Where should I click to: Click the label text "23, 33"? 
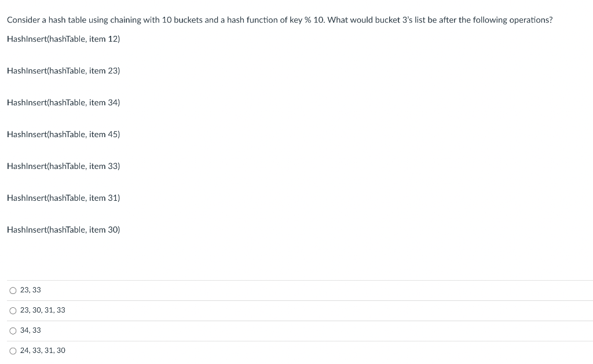[x=30, y=290]
